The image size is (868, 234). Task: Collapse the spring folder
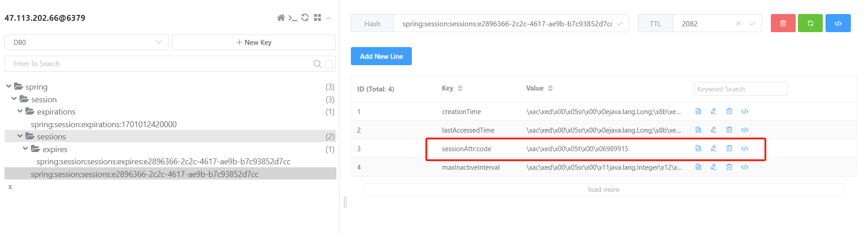click(9, 86)
